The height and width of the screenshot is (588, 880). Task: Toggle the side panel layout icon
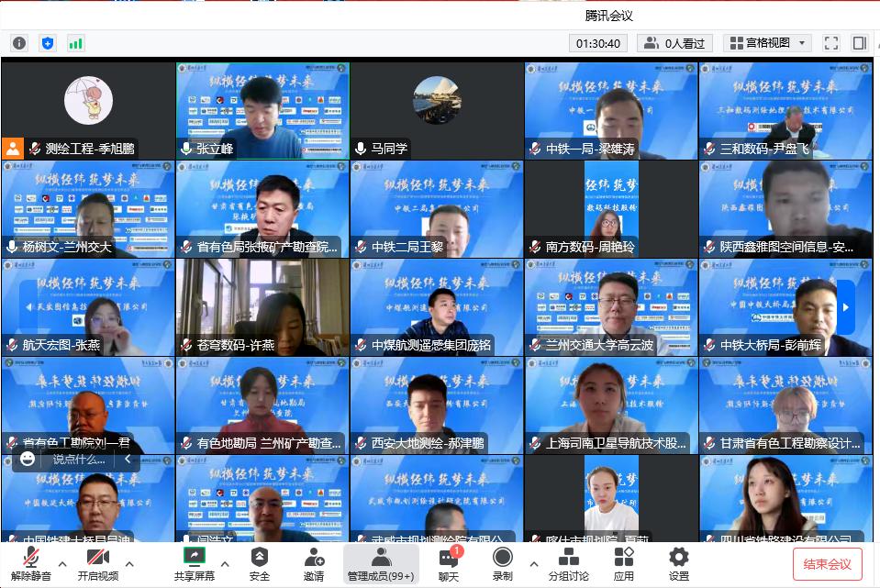click(860, 43)
